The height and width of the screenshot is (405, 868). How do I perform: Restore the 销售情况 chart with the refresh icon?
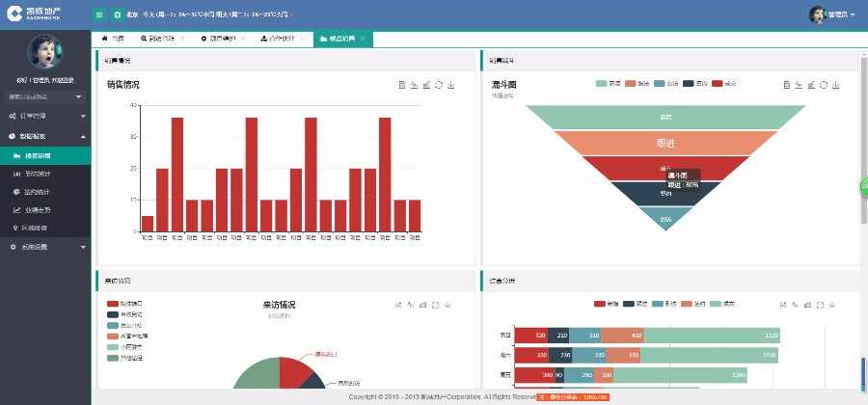(x=439, y=85)
